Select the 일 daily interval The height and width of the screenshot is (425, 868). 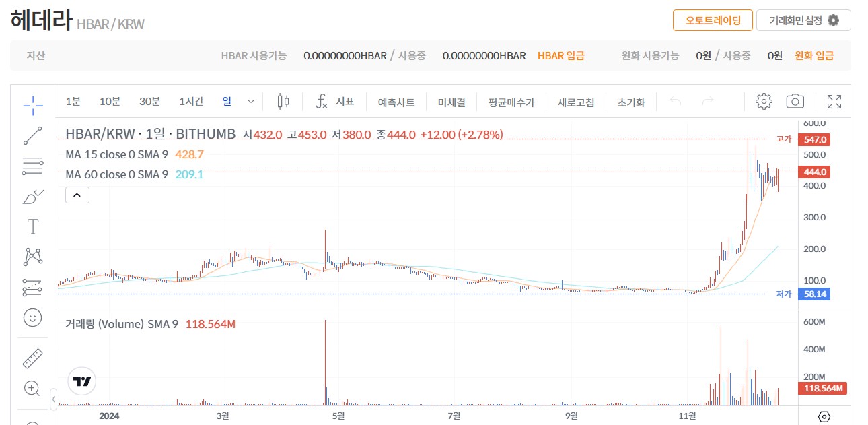[227, 102]
